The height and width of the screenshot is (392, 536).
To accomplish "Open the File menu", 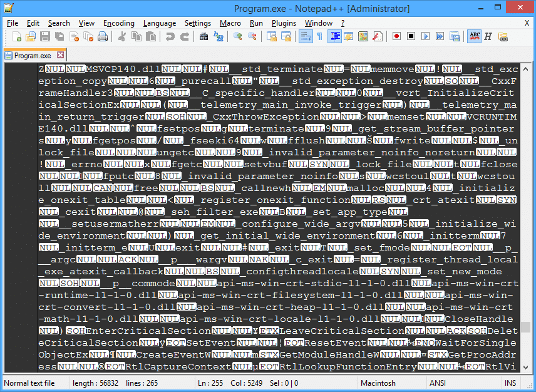I will (x=13, y=23).
